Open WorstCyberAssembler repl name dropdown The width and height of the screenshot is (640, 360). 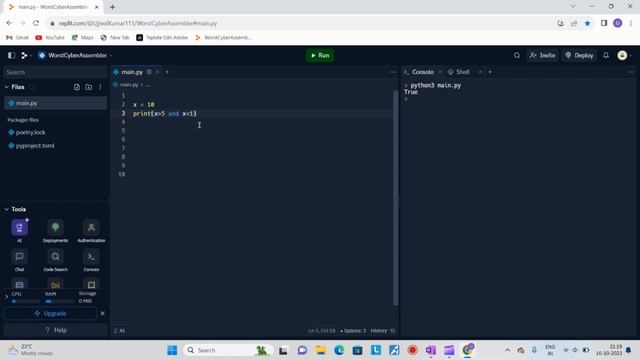click(x=76, y=56)
